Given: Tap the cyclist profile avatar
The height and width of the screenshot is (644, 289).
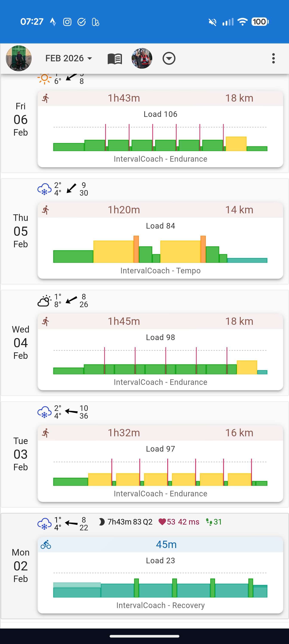Looking at the screenshot, I should click(x=19, y=59).
